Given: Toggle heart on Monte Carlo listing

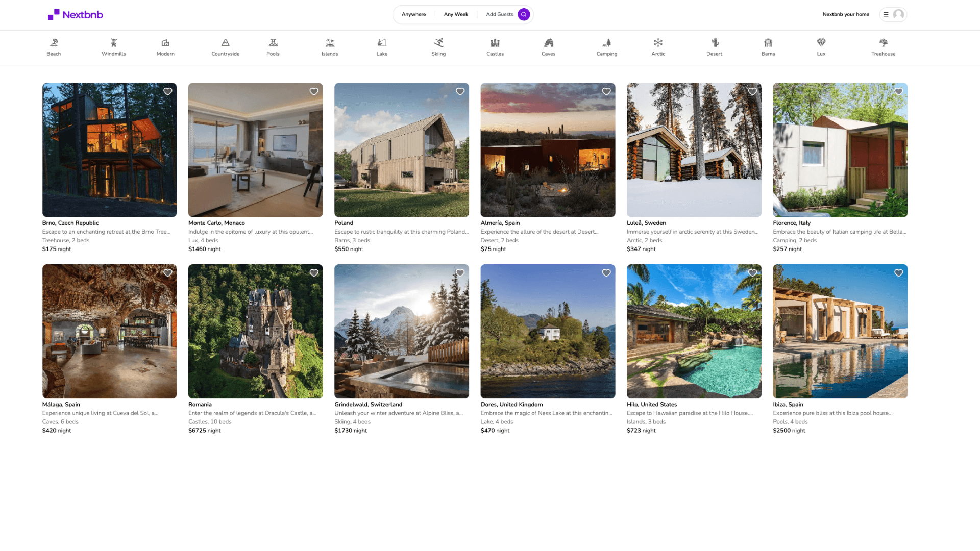Looking at the screenshot, I should click(314, 92).
